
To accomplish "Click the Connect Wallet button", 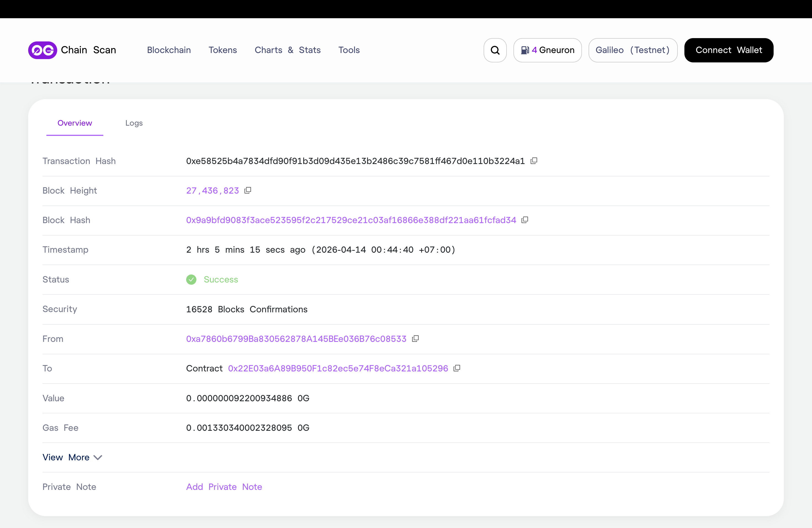I will click(x=728, y=50).
